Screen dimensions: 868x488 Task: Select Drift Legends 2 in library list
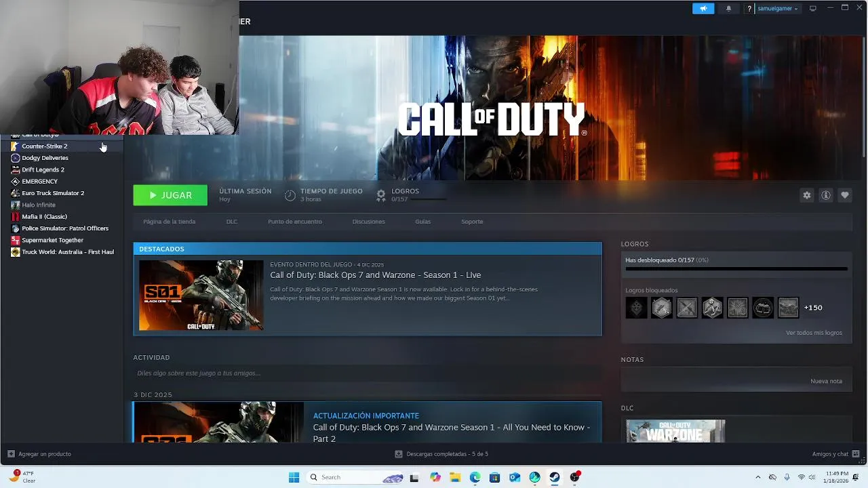coord(62,169)
